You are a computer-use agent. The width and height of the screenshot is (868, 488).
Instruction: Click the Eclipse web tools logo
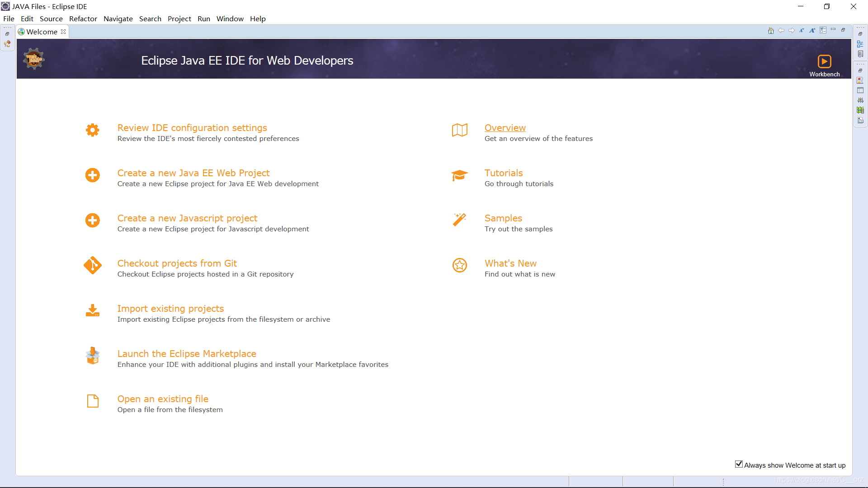34,59
